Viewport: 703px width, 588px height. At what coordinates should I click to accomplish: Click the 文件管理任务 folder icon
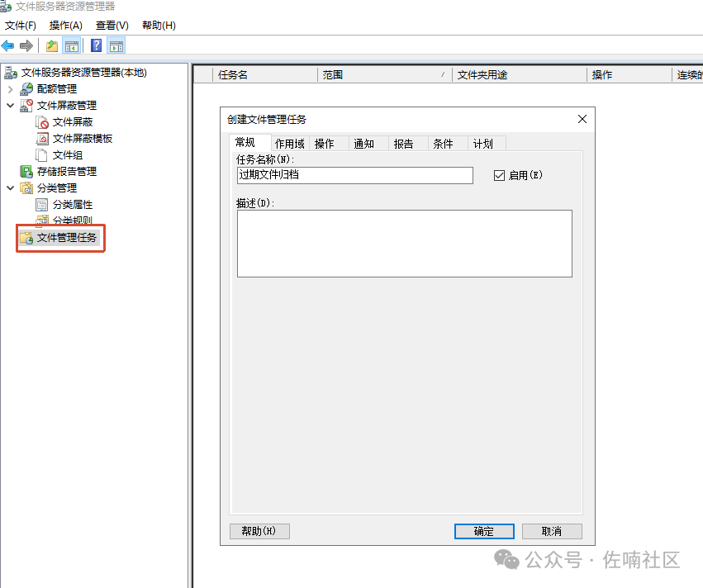pyautogui.click(x=26, y=238)
